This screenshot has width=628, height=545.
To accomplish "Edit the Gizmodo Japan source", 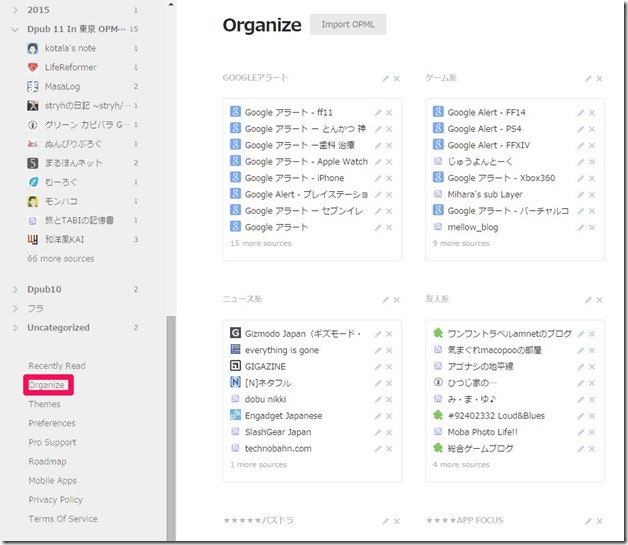I will tap(378, 334).
